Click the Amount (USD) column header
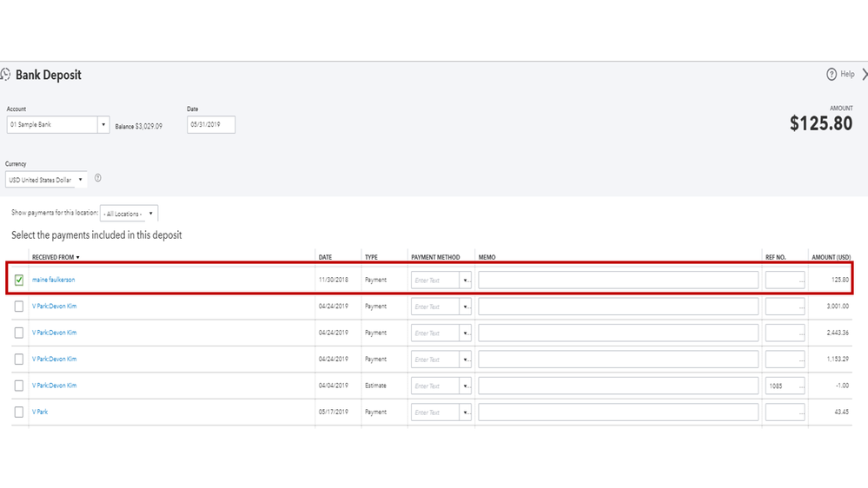Viewport: 868px width, 488px height. tap(831, 257)
